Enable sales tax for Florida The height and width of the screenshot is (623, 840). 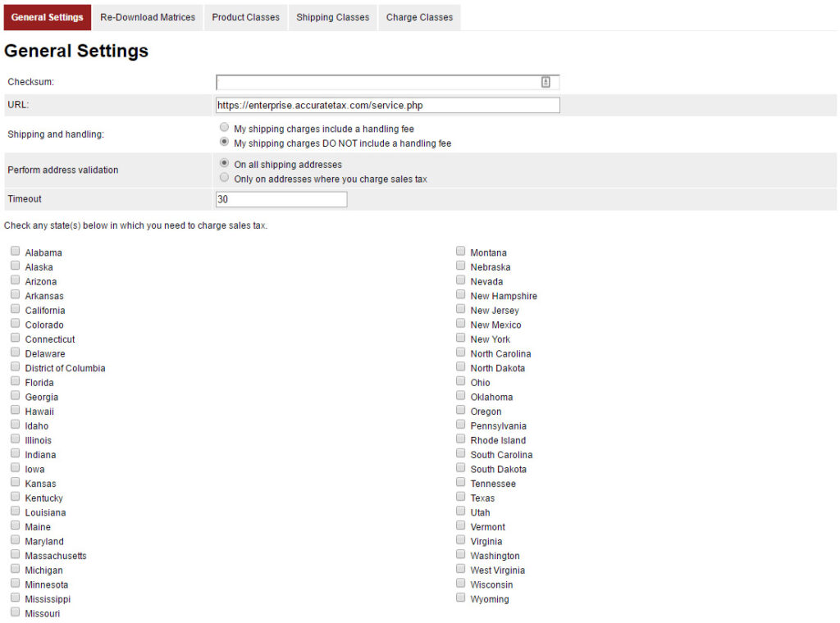click(15, 380)
